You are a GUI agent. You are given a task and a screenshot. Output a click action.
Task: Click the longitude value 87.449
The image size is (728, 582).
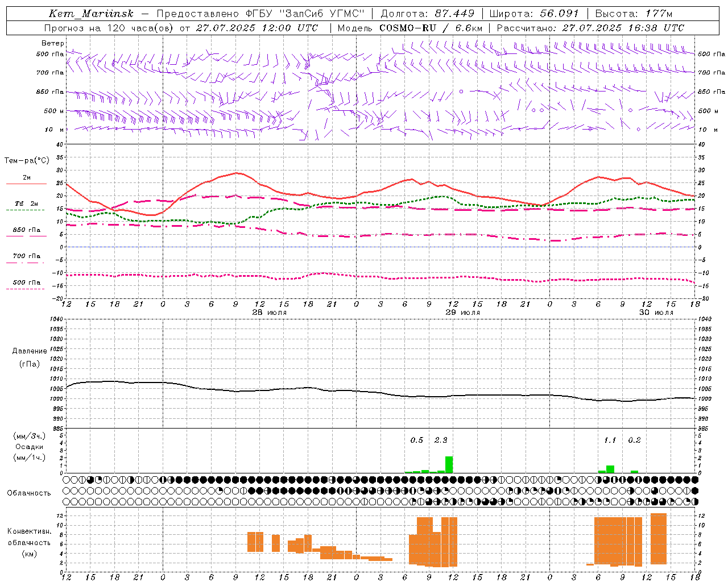(x=454, y=14)
